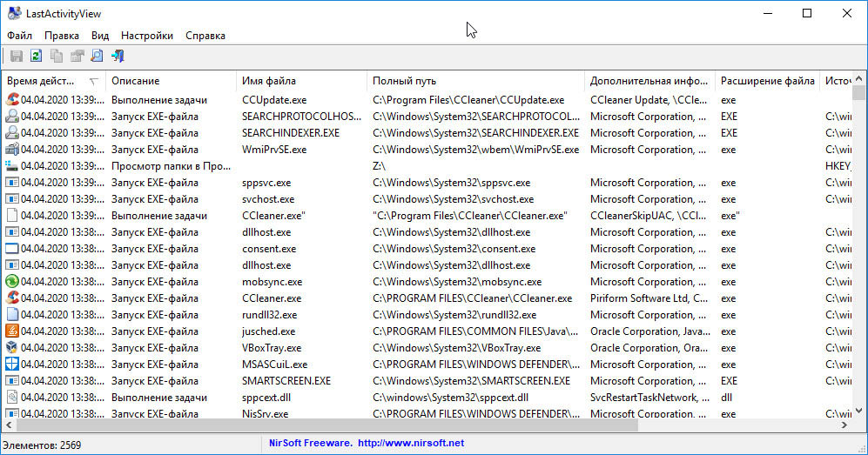Click the CCleaner Update info cell
868x455 pixels.
click(x=649, y=100)
